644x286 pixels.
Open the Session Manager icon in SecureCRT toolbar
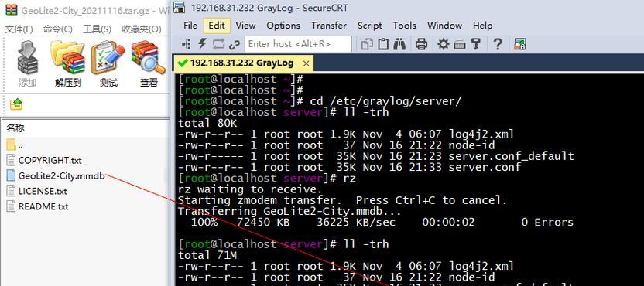click(x=187, y=43)
